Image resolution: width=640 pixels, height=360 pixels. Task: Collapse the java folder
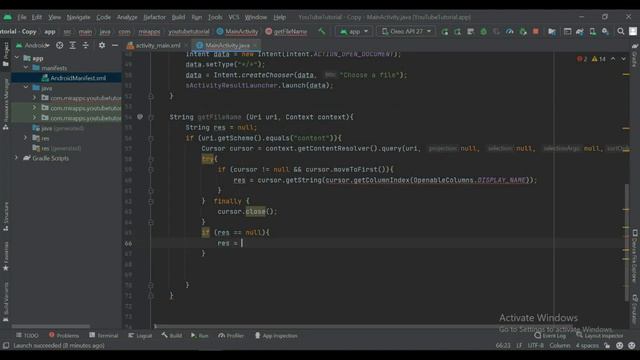click(26, 88)
